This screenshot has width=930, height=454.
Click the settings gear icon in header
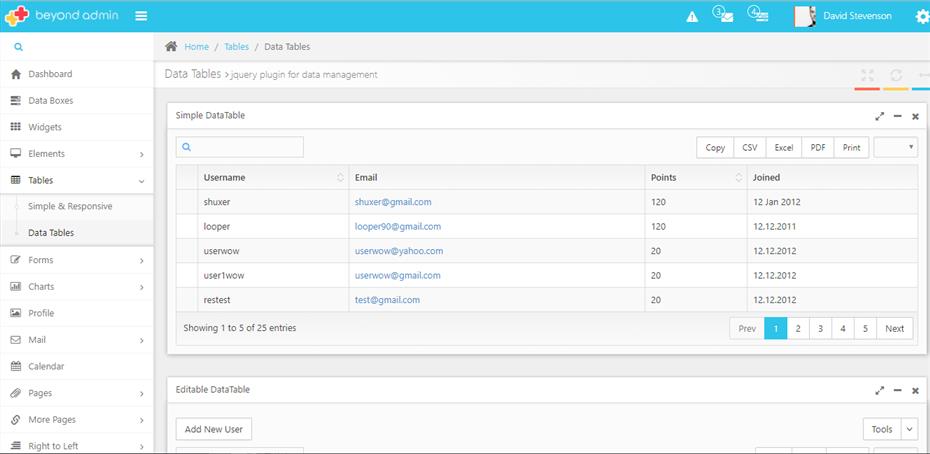921,17
